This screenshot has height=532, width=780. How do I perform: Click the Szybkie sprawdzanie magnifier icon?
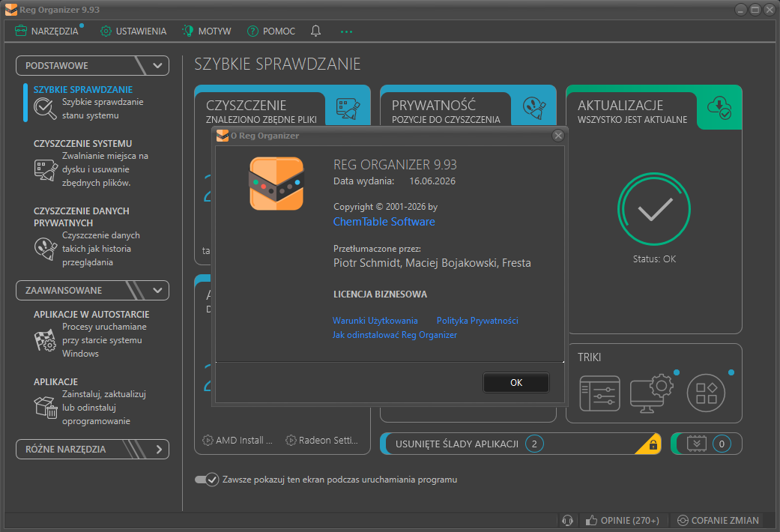coord(45,108)
